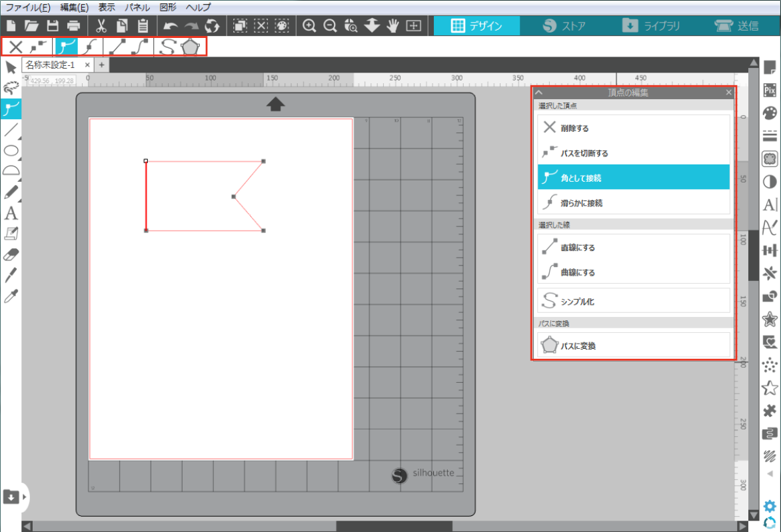Viewport: 781px width, 532px height.
Task: Toggle the corner icon in top quick toolbar
Action: pos(66,47)
